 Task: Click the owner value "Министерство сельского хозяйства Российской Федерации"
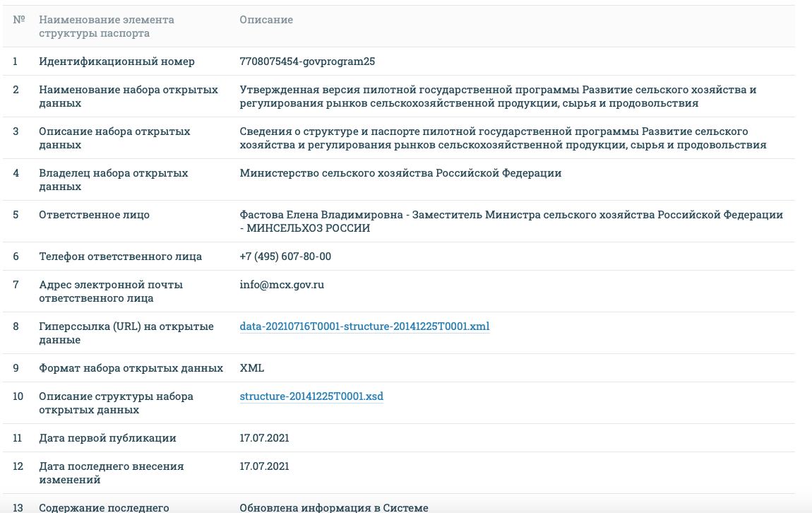tap(400, 173)
